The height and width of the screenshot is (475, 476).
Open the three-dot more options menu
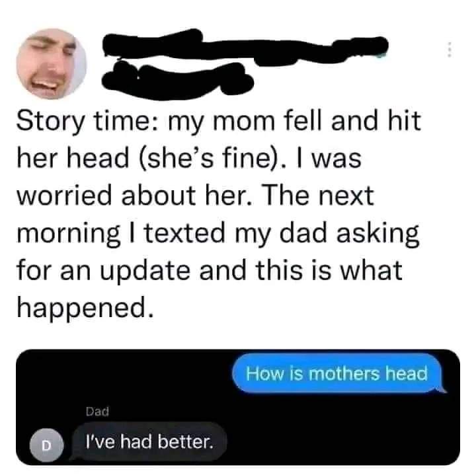[x=450, y=50]
